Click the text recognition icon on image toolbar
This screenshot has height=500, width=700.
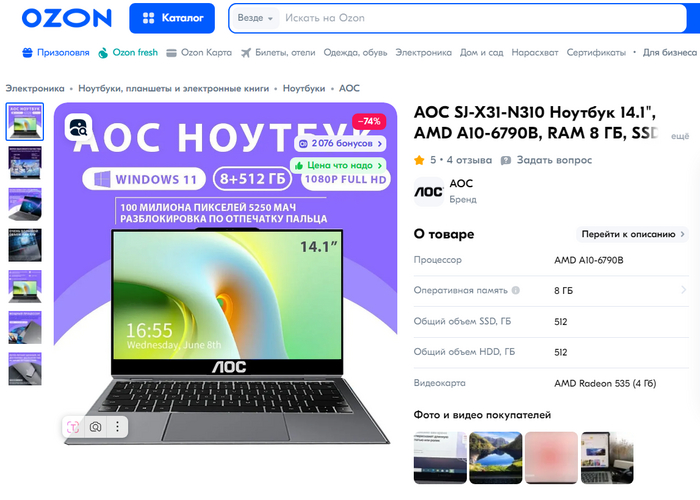[73, 427]
